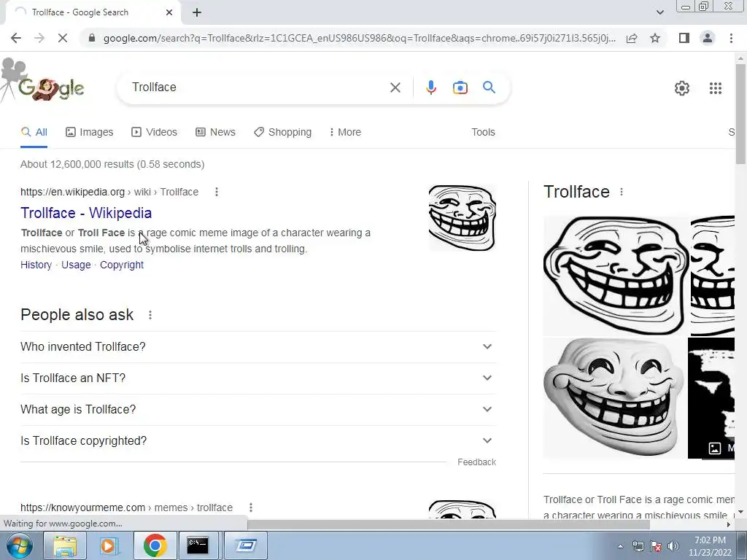Switch to the Shopping tab
The image size is (747, 560).
(283, 132)
